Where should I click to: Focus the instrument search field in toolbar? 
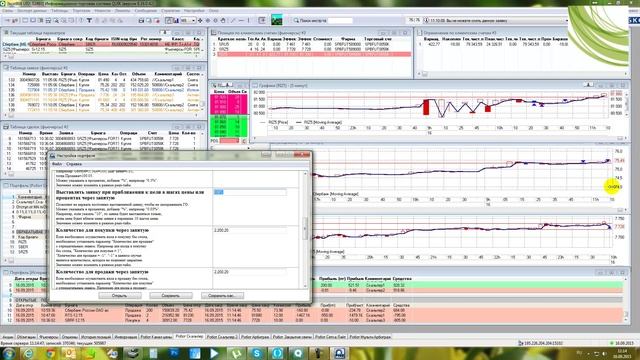click(340, 20)
